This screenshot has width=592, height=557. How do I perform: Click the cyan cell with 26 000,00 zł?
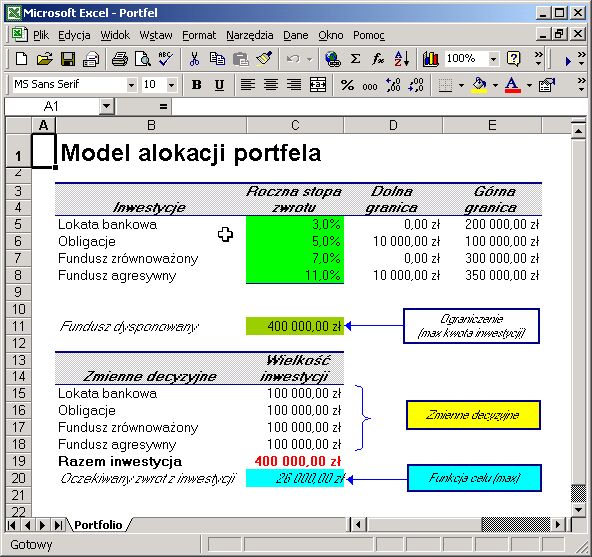(x=295, y=478)
